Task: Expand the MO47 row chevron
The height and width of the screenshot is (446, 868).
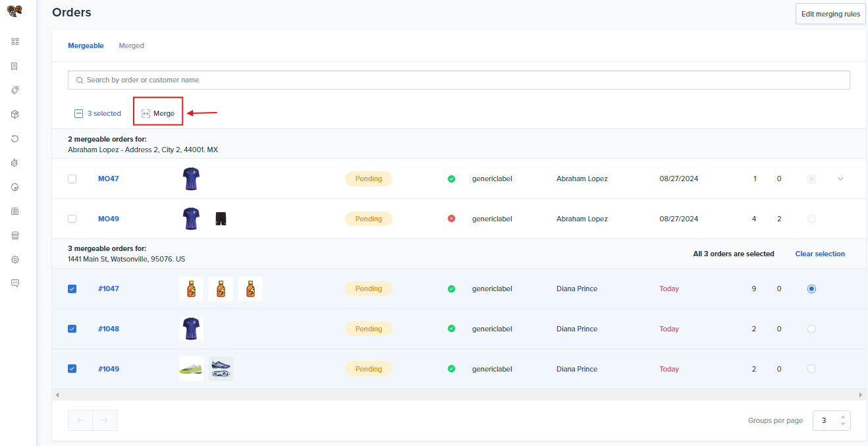Action: pyautogui.click(x=840, y=179)
